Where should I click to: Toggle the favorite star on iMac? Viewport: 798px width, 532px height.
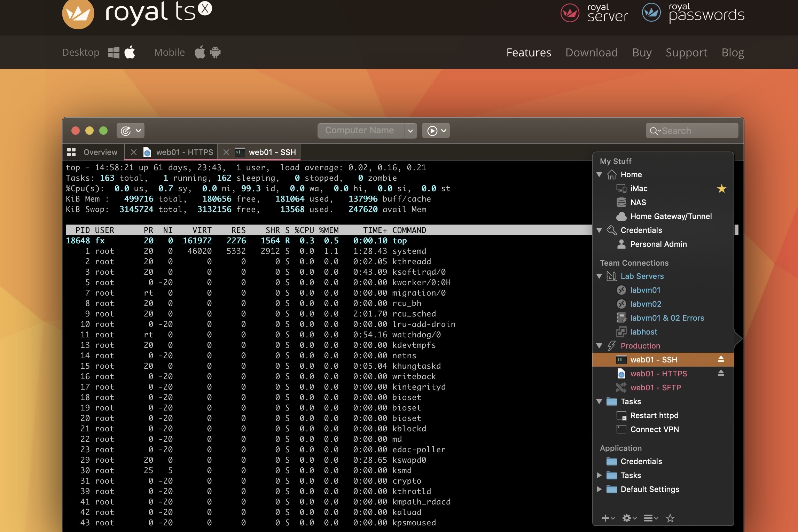(x=721, y=188)
